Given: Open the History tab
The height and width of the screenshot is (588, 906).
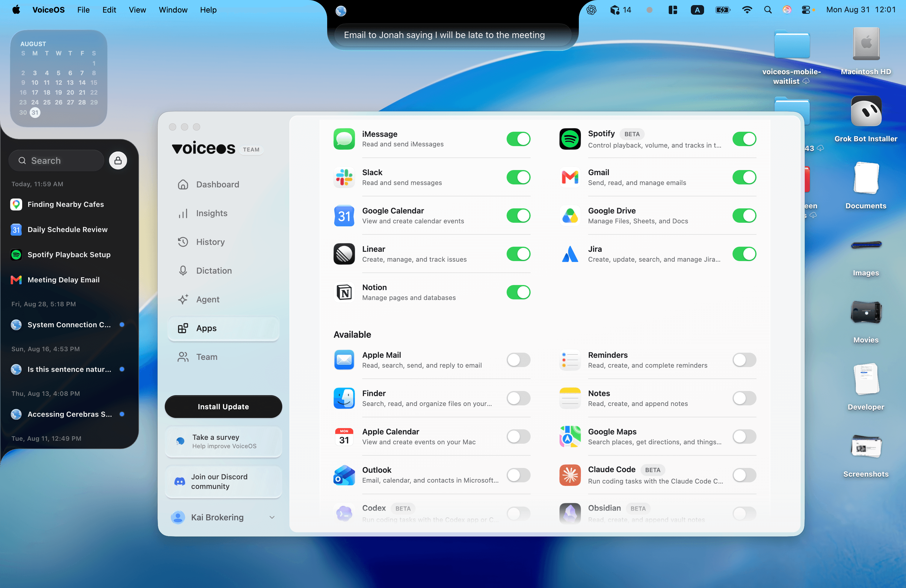Looking at the screenshot, I should (224, 242).
